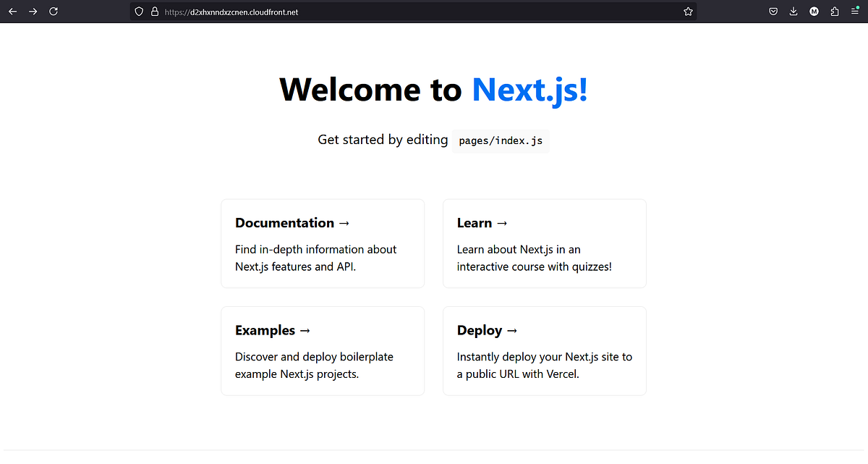
Task: Toggle the bookmark star for this page
Action: 688,12
